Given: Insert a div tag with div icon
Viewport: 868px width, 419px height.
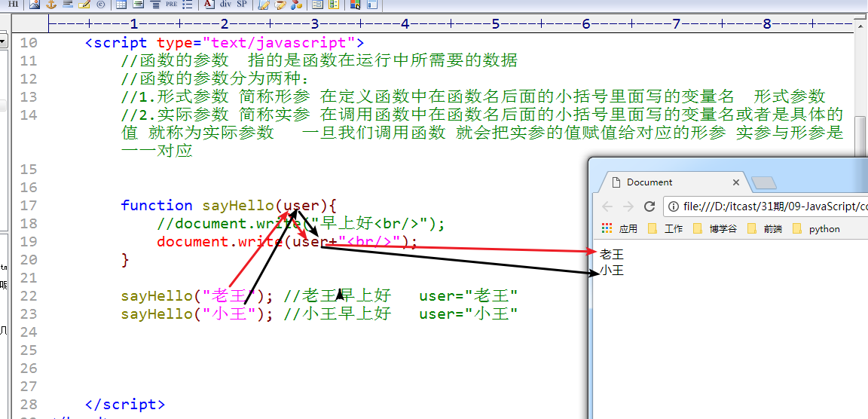Looking at the screenshot, I should pyautogui.click(x=225, y=5).
